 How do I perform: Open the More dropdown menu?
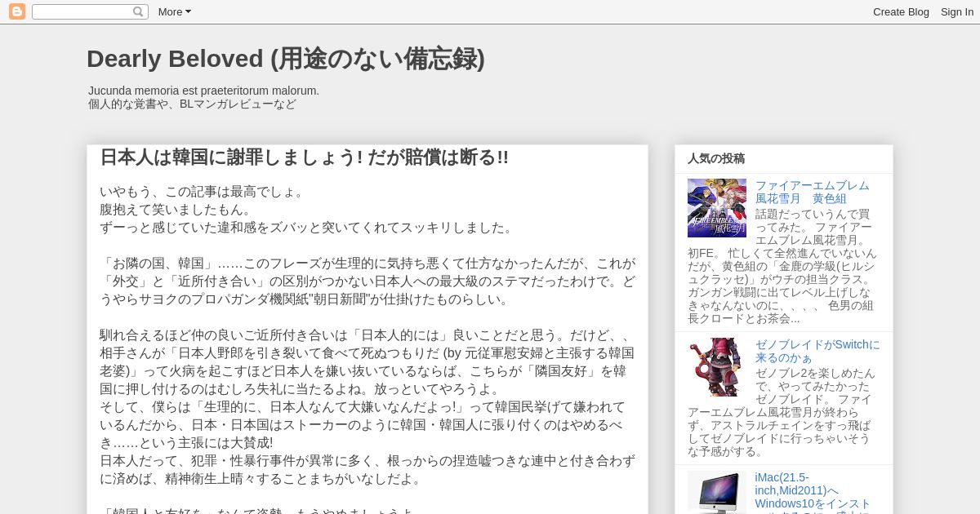[x=174, y=11]
